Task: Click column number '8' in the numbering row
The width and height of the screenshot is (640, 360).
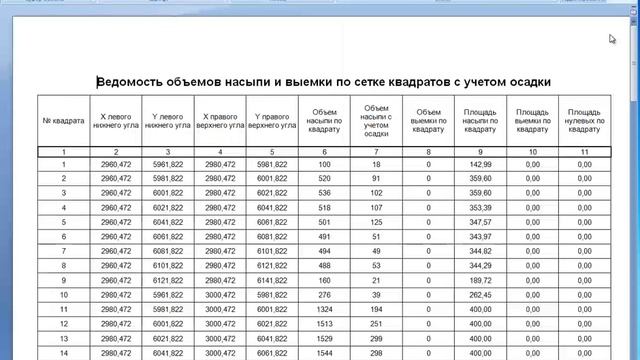Action: [429, 152]
